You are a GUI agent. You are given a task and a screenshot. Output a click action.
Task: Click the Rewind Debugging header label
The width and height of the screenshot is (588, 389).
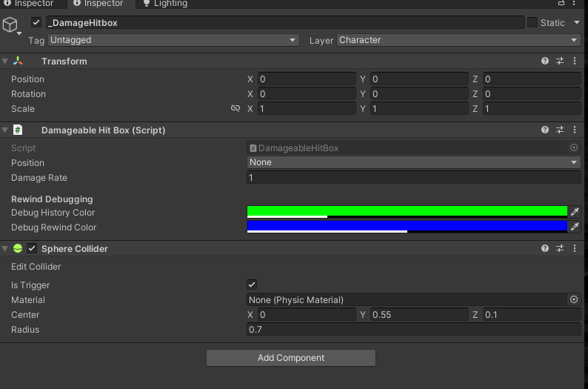point(52,199)
